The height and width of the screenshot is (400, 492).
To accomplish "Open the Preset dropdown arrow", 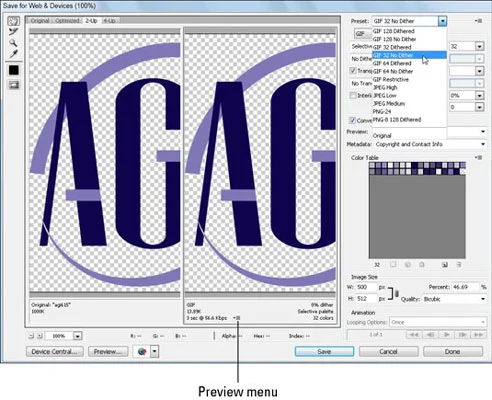I will coord(442,21).
